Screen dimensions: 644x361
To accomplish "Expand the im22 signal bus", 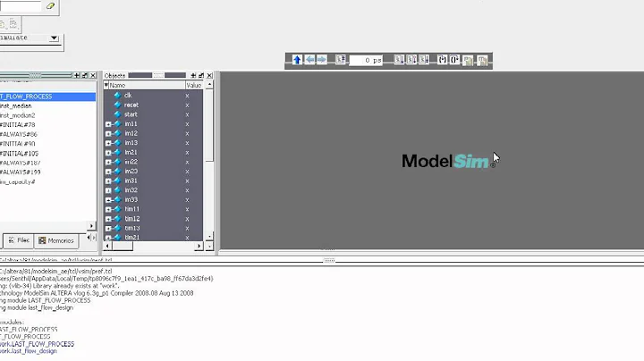I will pyautogui.click(x=108, y=162).
